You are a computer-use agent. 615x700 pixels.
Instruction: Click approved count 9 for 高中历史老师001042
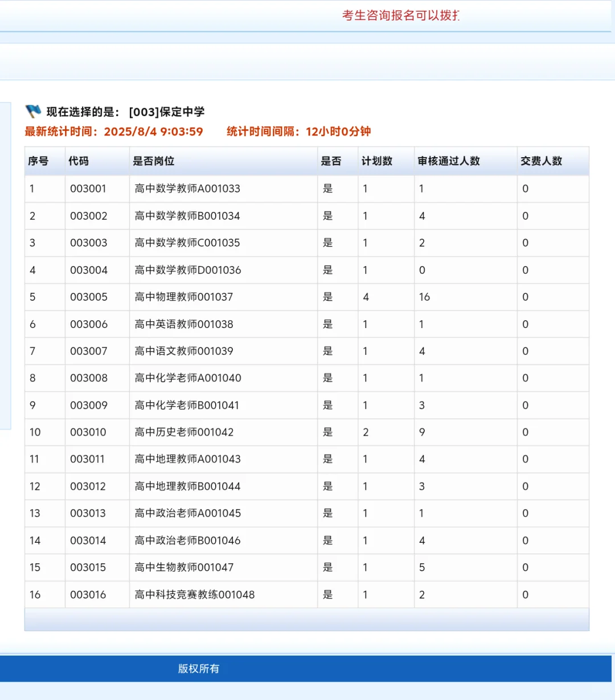point(422,432)
